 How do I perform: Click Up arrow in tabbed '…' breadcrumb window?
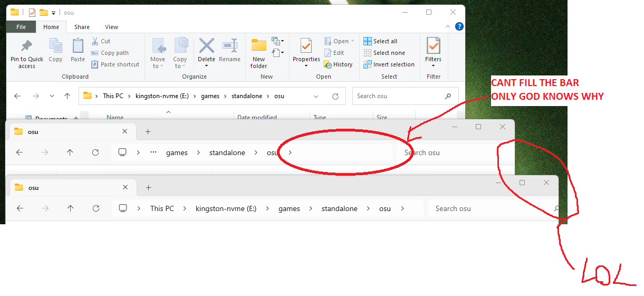(70, 152)
